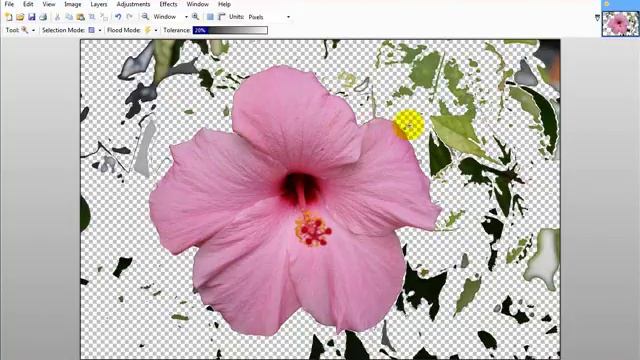Expand the Tool chooser dropdown arrow
The width and height of the screenshot is (640, 360).
(x=33, y=30)
